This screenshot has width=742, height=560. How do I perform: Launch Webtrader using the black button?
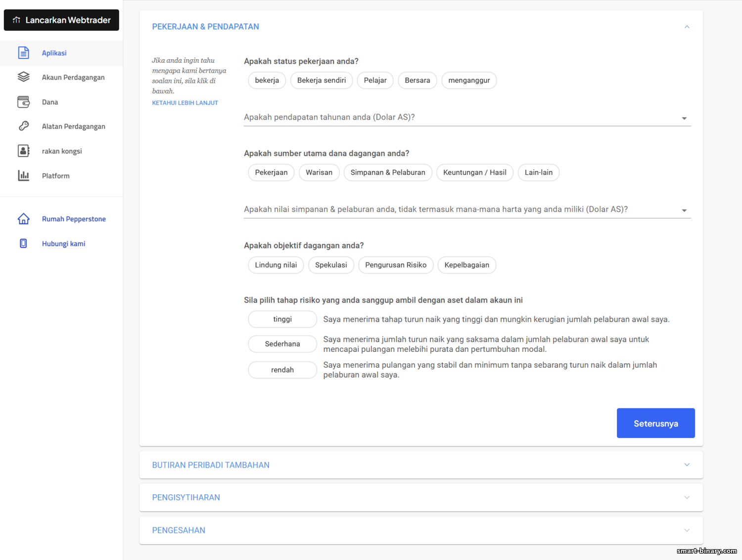[61, 20]
